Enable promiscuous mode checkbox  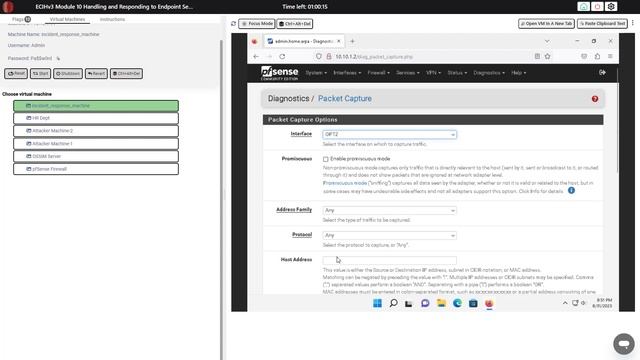(325, 159)
